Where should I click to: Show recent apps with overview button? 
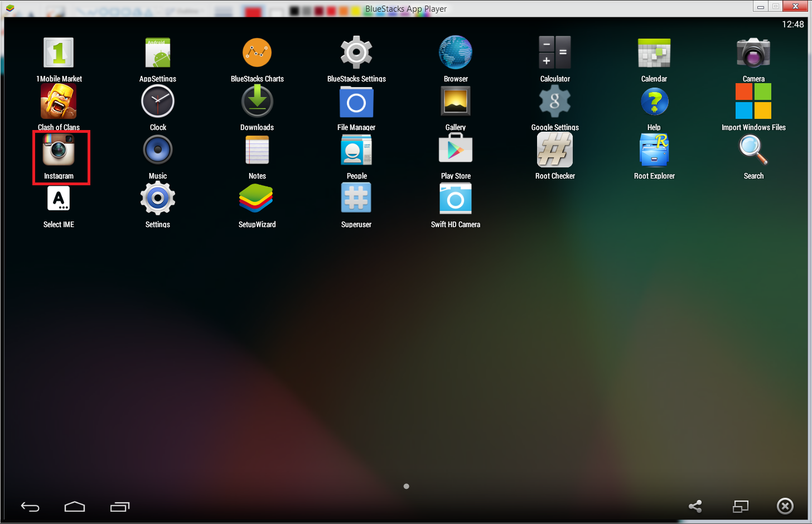pos(119,507)
